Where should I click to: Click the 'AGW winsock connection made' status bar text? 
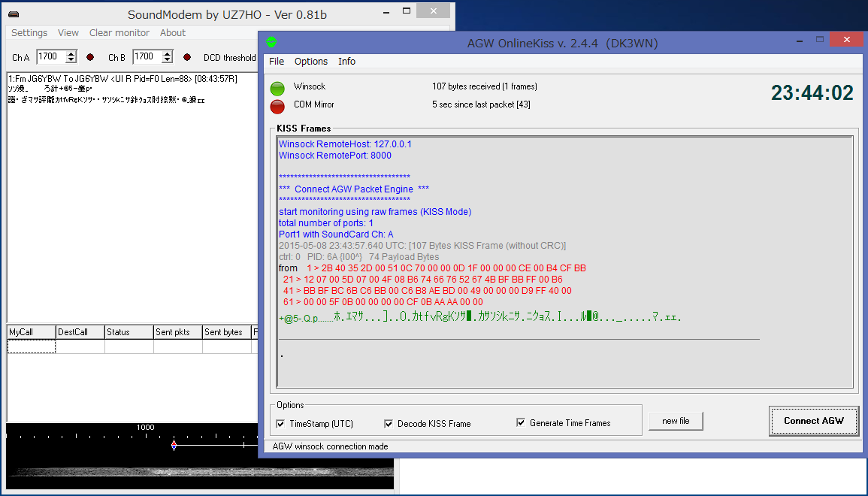tap(330, 446)
